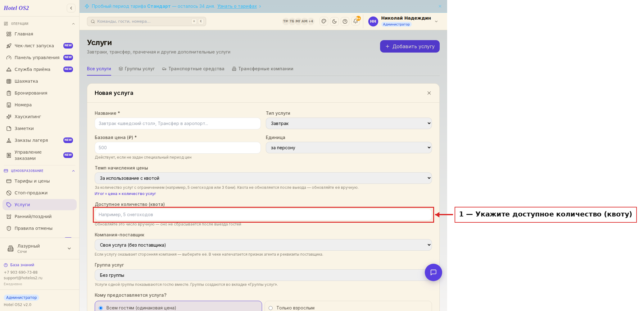Open the Тип услуги dropdown
Image resolution: width=644 pixels, height=311 pixels.
(x=349, y=123)
